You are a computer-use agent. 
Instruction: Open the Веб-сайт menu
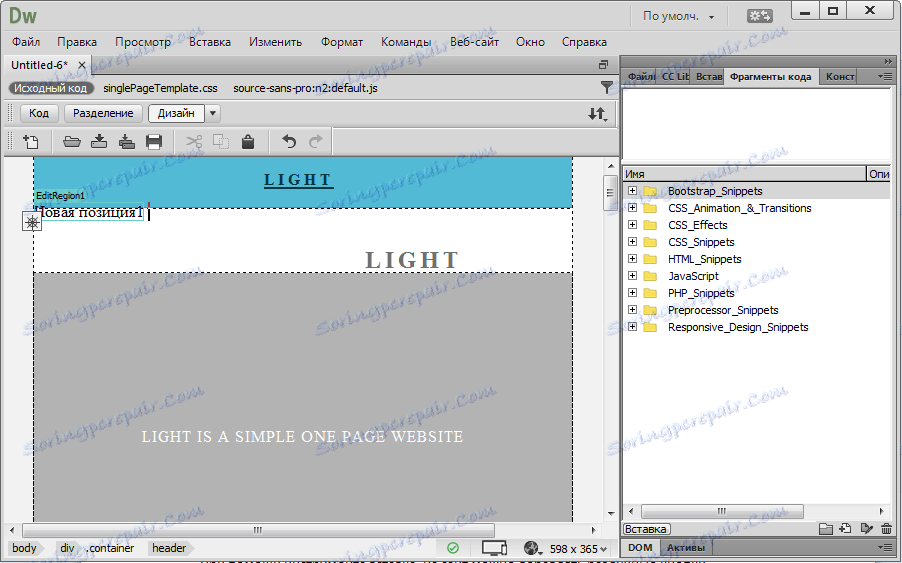pyautogui.click(x=474, y=42)
